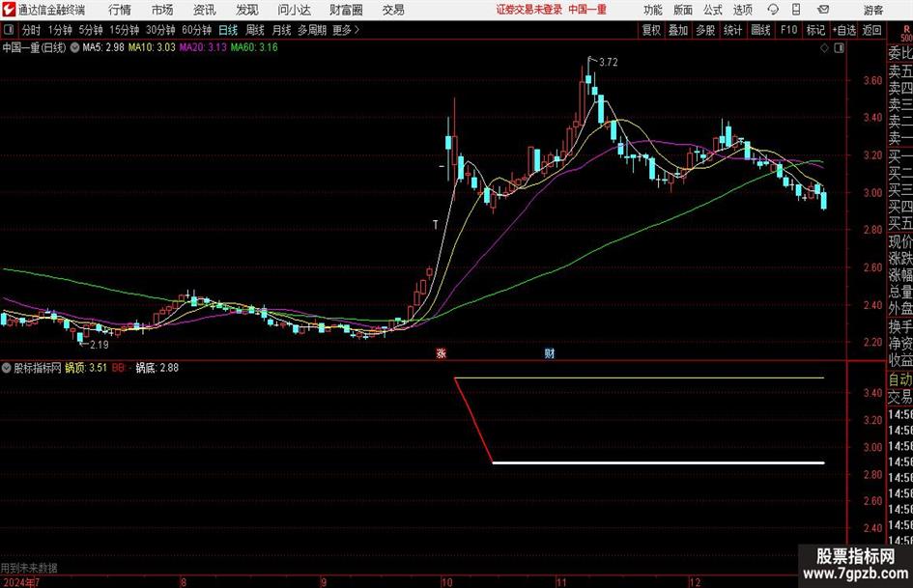Open the 发现 menu
913x588 pixels.
tap(247, 10)
